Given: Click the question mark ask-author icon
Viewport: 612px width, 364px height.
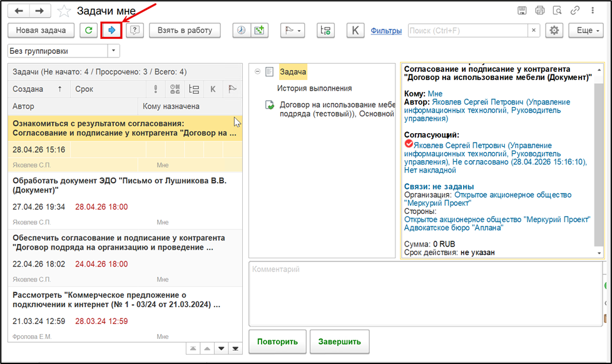Looking at the screenshot, I should click(x=135, y=31).
